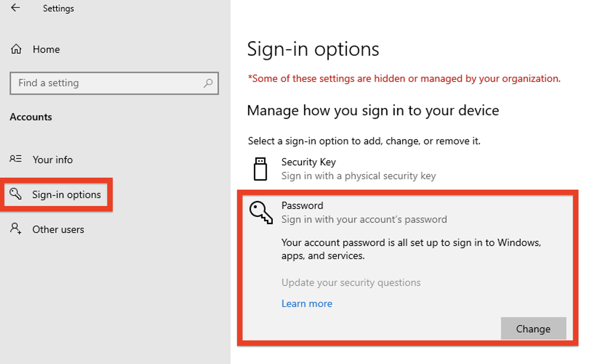Click the Your info person-card icon
This screenshot has height=364, width=589.
(x=16, y=159)
